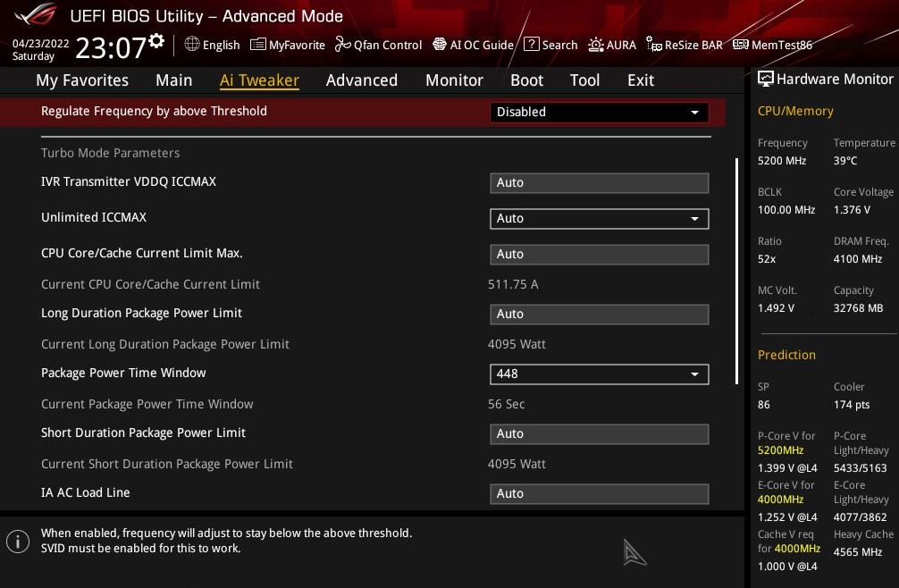Click the MemTest86 label
This screenshot has height=588, width=899.
[781, 45]
